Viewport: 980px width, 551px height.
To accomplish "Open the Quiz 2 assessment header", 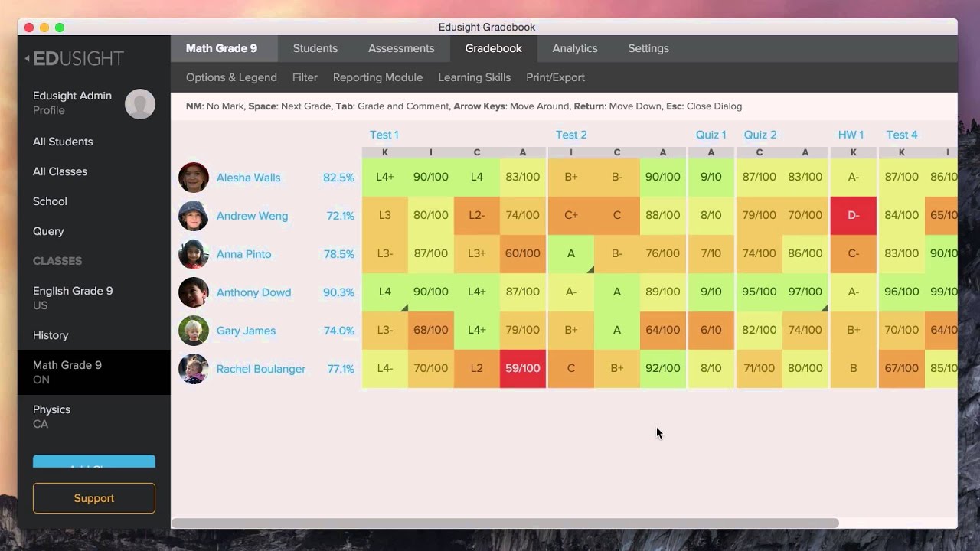I will coord(760,135).
